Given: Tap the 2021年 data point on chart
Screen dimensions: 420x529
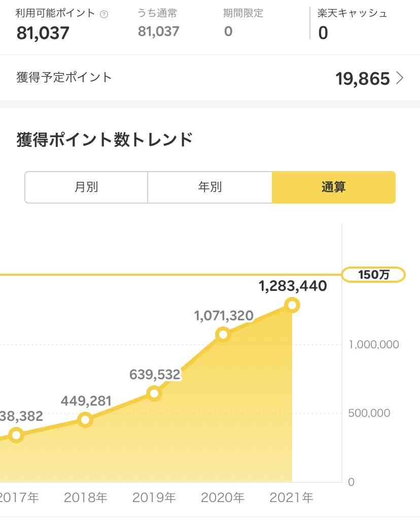Looking at the screenshot, I should 292,305.
